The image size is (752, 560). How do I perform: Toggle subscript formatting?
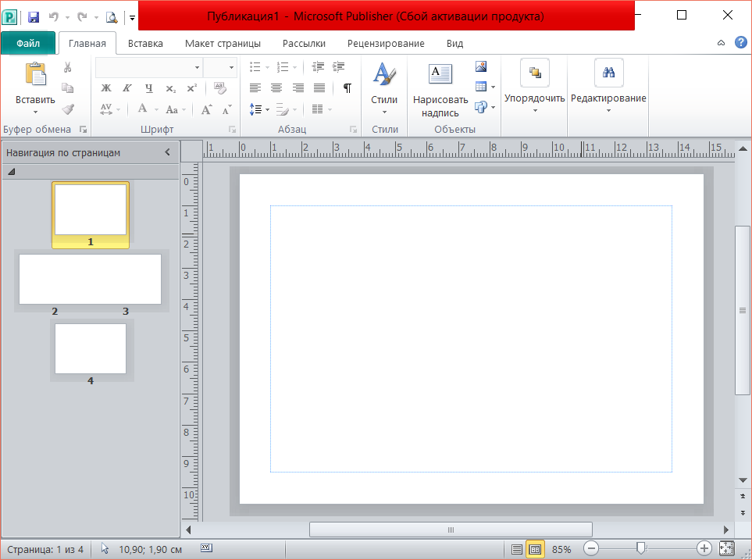(x=171, y=88)
